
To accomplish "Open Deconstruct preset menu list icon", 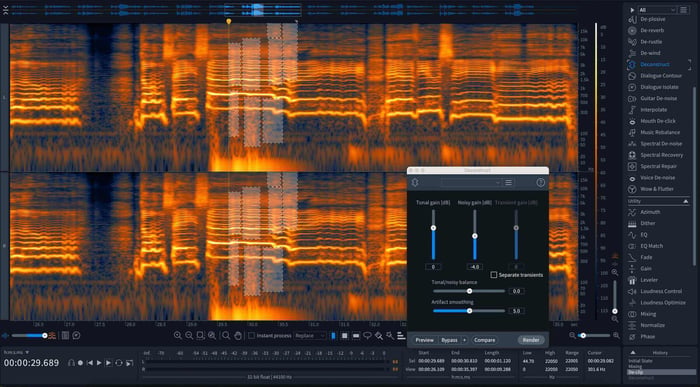I will tap(508, 183).
